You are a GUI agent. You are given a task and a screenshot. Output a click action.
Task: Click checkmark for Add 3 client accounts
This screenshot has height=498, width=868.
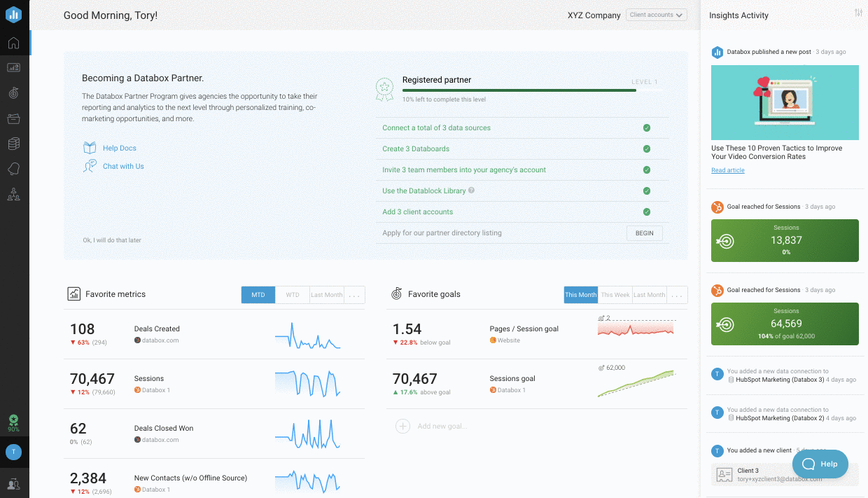click(x=647, y=212)
